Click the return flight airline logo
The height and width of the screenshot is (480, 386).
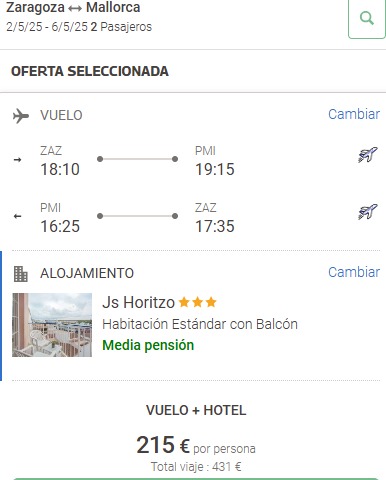coord(368,212)
